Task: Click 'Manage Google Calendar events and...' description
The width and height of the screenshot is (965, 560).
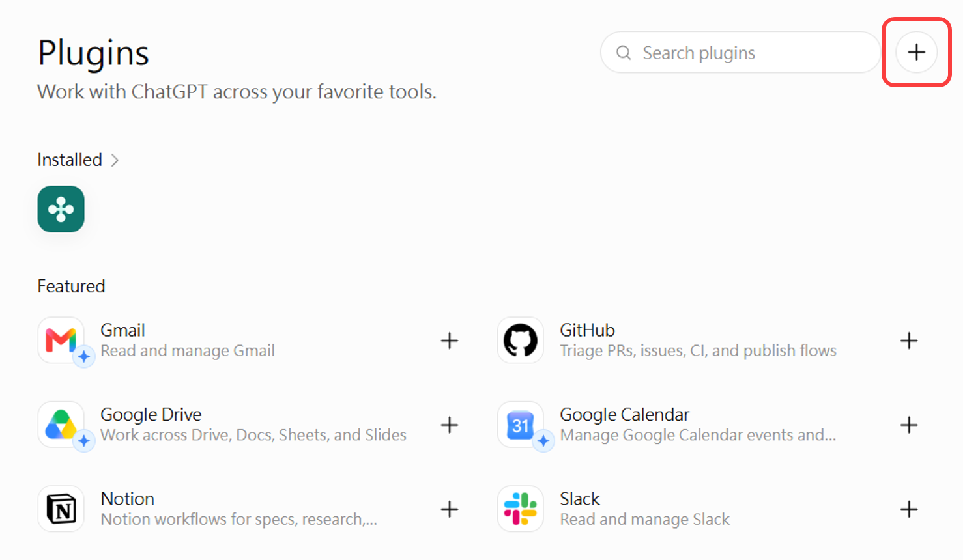Action: (698, 435)
